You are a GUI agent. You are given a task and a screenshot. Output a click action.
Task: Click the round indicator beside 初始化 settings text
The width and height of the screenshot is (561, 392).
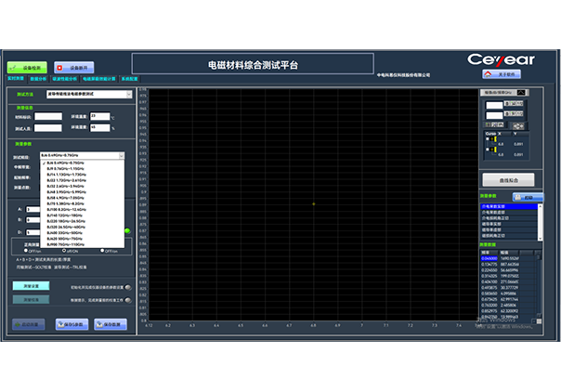[x=127, y=287]
